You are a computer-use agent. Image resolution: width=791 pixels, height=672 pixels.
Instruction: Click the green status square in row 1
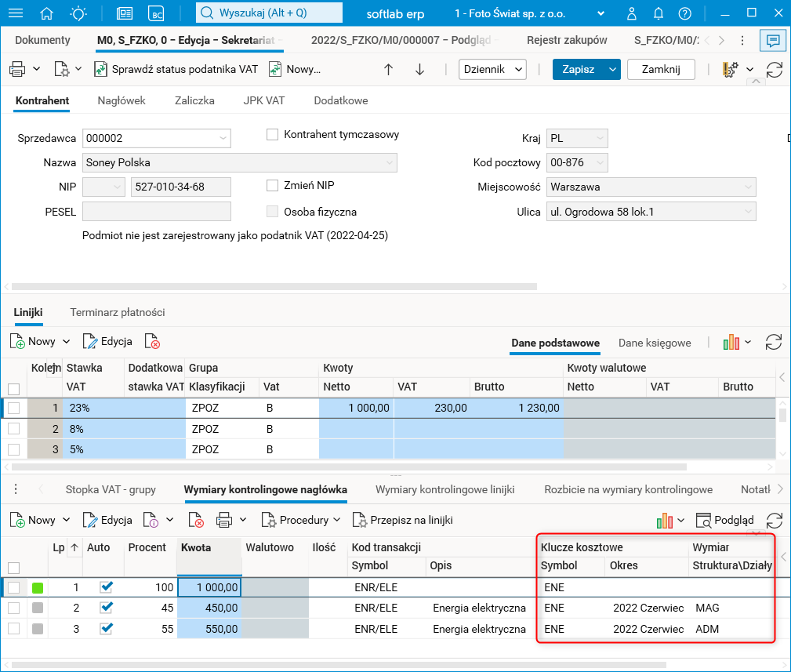click(x=38, y=587)
